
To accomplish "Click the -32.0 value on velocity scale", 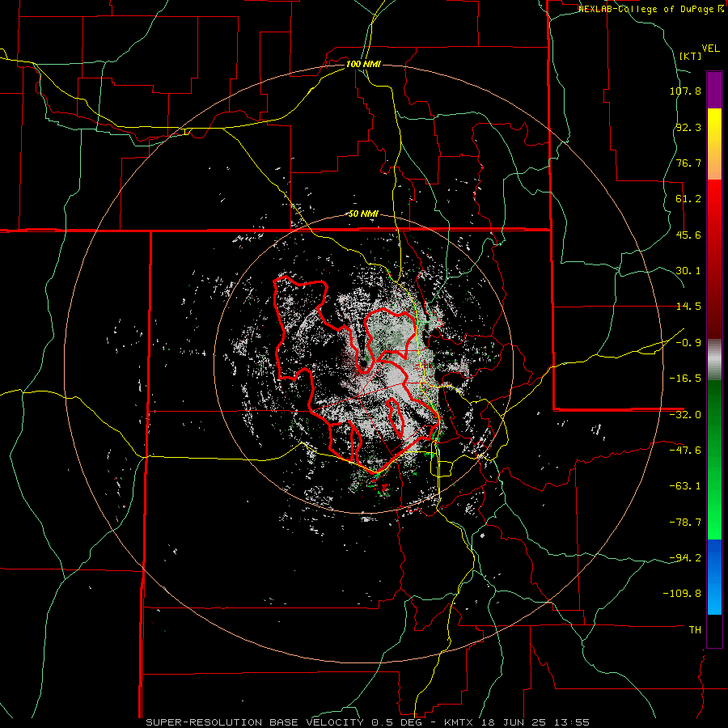I will 685,415.
